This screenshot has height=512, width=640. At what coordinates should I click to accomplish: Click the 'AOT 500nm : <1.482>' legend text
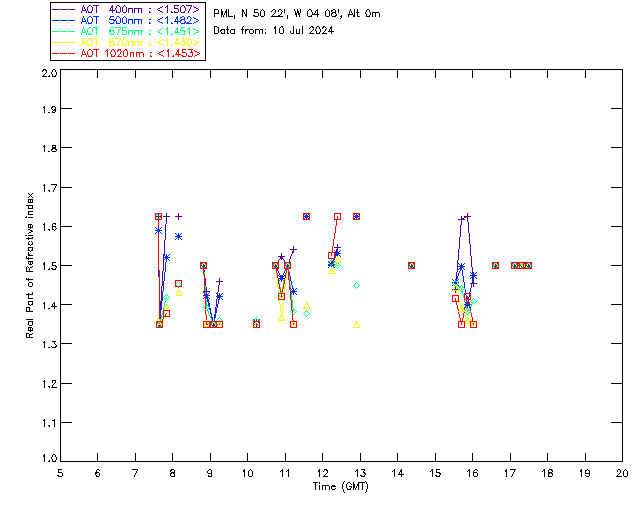(x=140, y=20)
